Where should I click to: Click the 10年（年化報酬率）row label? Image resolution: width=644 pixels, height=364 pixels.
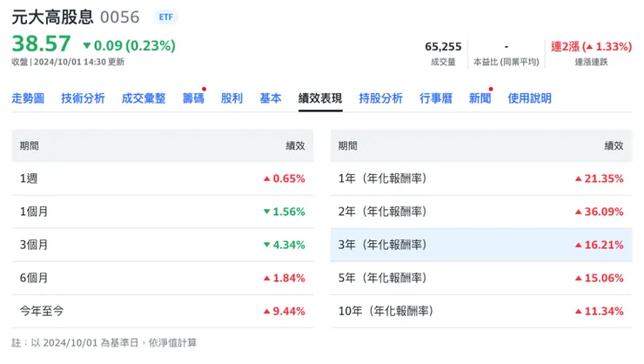click(386, 311)
